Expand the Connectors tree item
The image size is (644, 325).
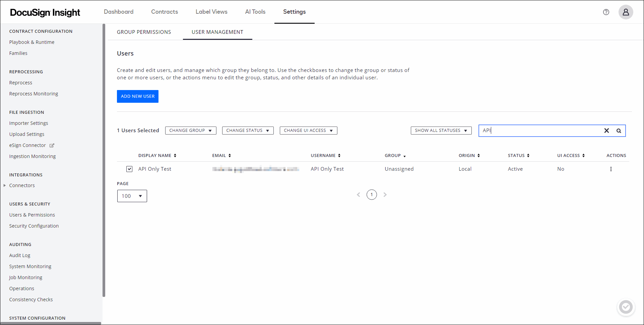pos(5,185)
